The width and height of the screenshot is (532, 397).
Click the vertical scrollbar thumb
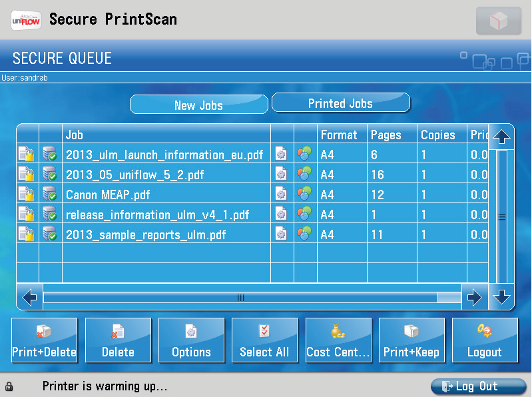point(501,216)
